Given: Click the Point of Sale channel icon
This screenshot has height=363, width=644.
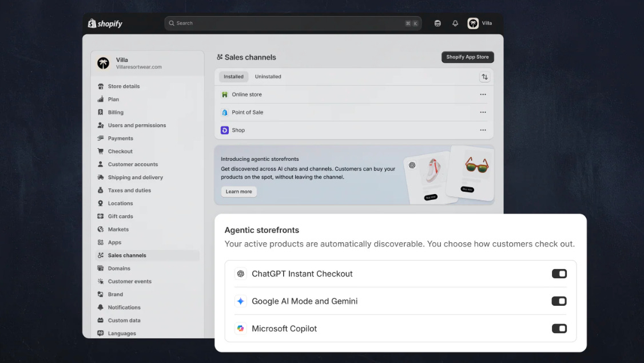Looking at the screenshot, I should tap(225, 112).
